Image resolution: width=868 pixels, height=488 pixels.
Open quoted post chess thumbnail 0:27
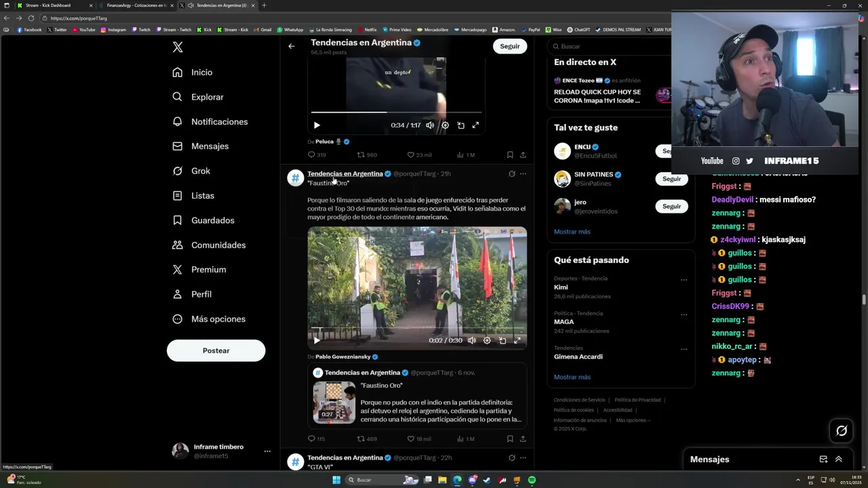(334, 403)
